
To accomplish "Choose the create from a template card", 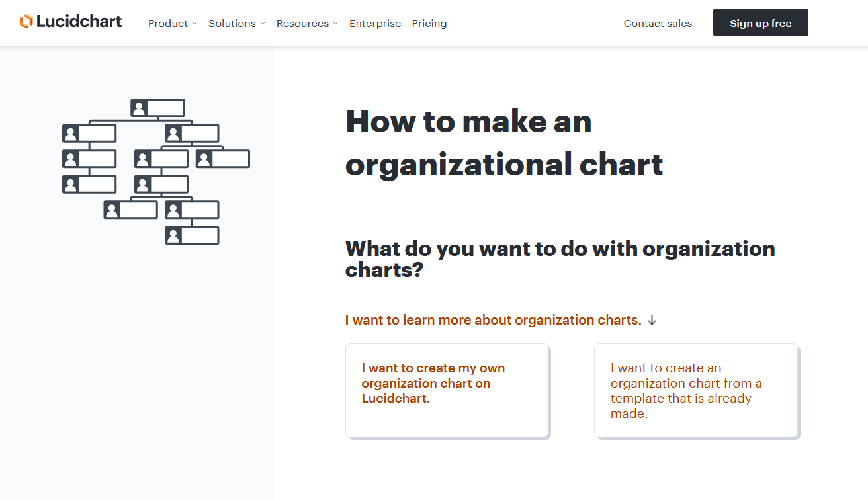I will pyautogui.click(x=696, y=390).
